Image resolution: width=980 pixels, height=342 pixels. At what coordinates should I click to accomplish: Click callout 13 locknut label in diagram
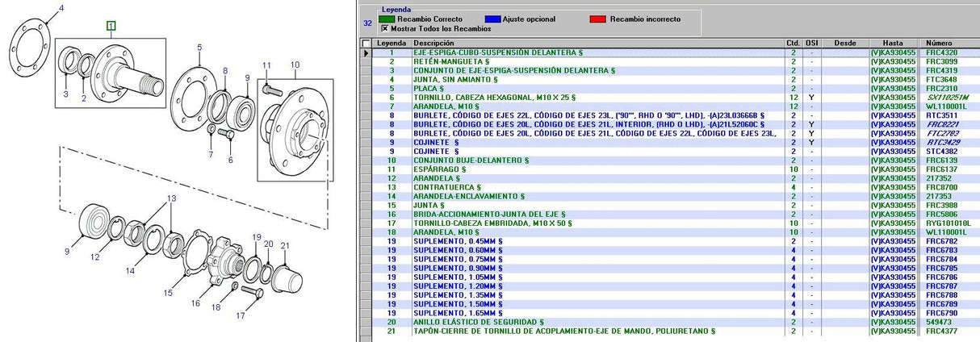[171, 198]
